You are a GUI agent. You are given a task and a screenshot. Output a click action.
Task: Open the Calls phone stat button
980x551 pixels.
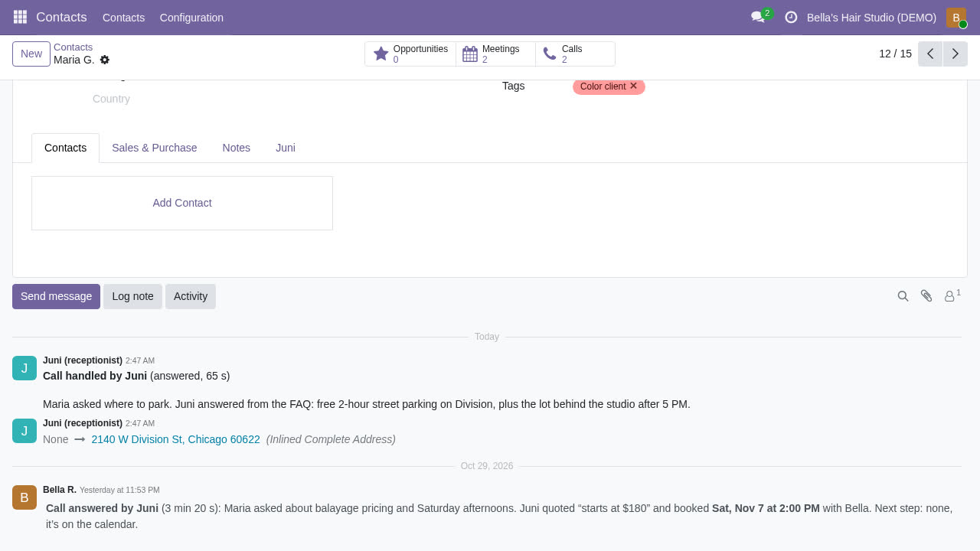pos(575,54)
